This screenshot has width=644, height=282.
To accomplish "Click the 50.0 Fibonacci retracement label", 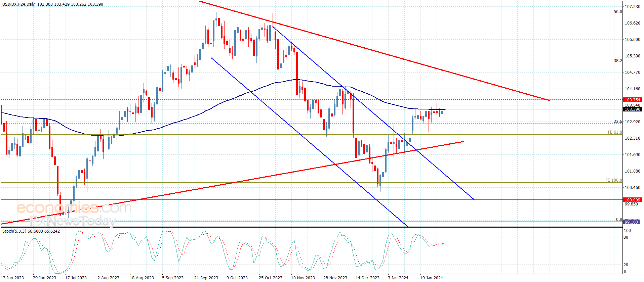I will point(618,12).
